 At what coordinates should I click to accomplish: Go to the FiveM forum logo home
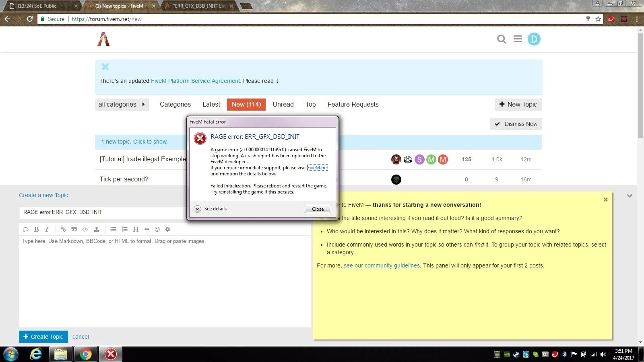tap(103, 39)
